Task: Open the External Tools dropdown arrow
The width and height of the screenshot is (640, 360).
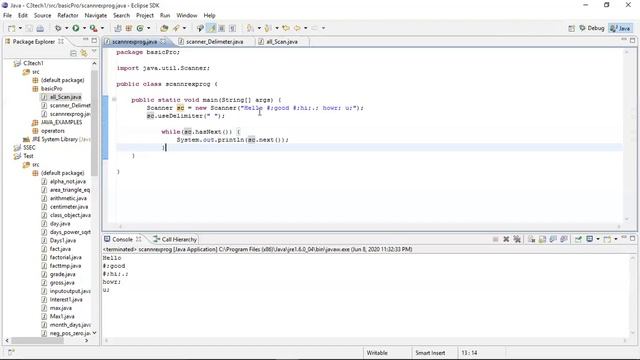Action: [102, 28]
